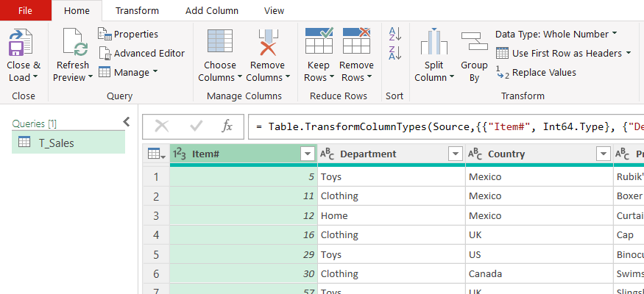Open the Country column filter dropdown
The image size is (644, 294).
(x=604, y=154)
